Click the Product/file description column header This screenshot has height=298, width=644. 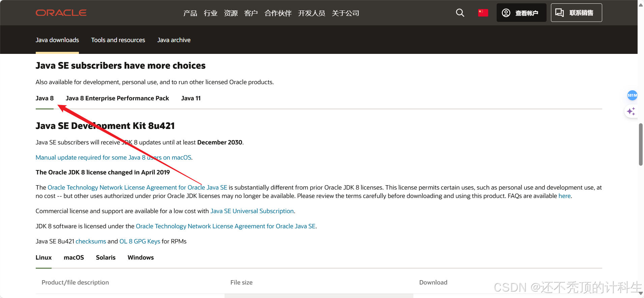point(75,283)
